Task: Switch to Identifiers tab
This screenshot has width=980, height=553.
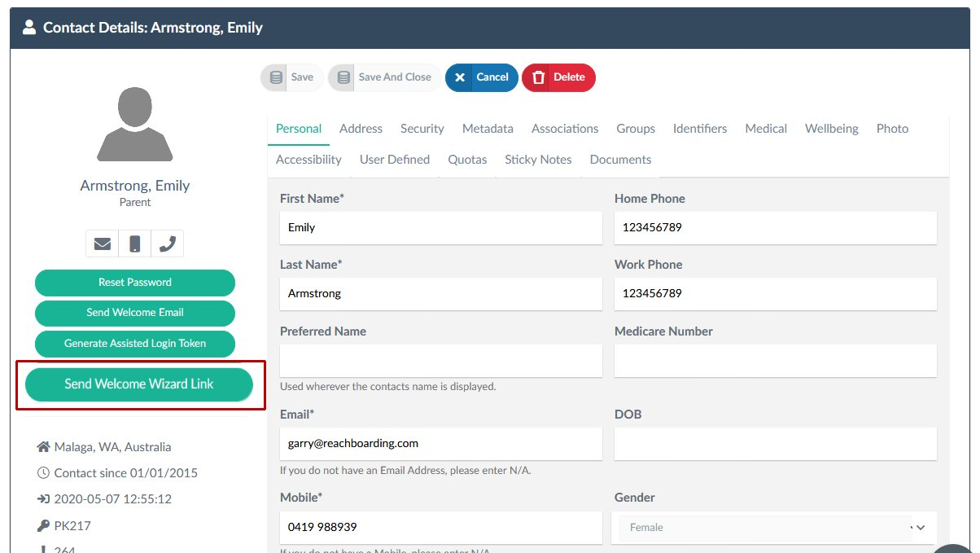Action: tap(700, 129)
